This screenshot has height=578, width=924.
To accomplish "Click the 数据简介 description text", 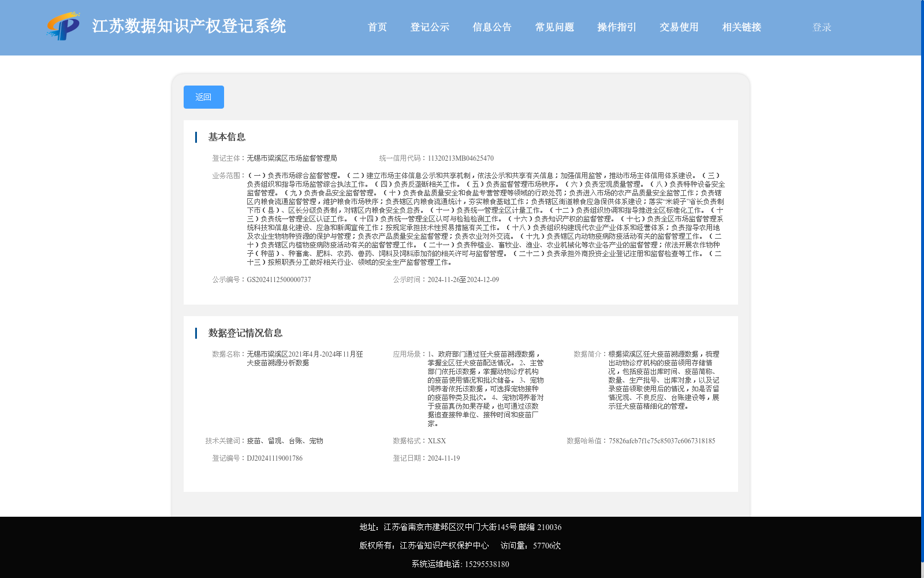I will tap(664, 380).
